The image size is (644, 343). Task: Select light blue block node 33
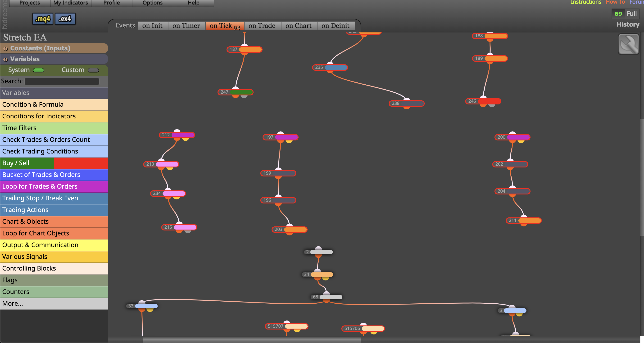pyautogui.click(x=142, y=306)
